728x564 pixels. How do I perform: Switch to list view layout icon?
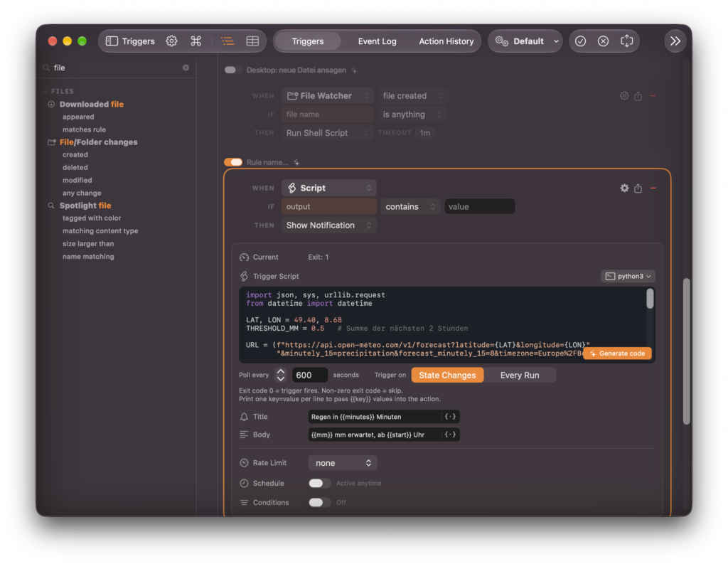[x=227, y=41]
